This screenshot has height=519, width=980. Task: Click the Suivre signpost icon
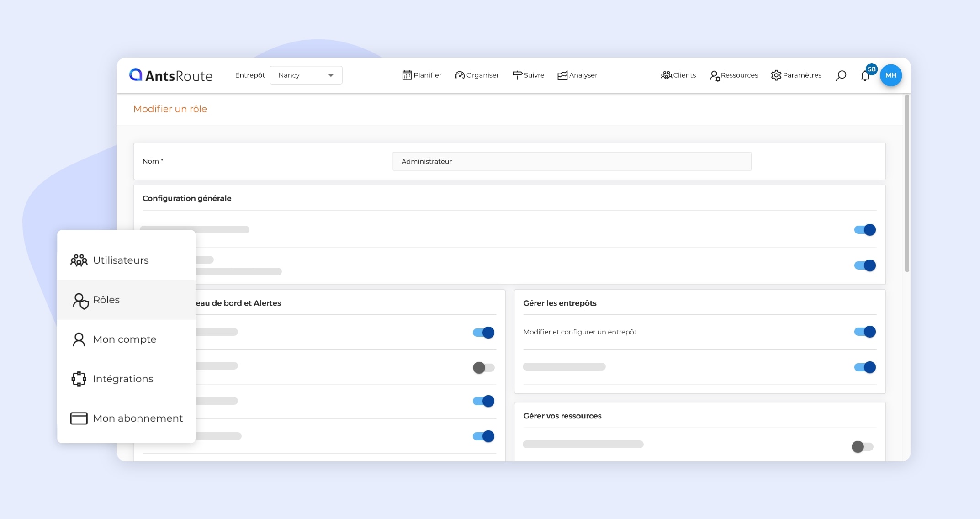(x=517, y=75)
